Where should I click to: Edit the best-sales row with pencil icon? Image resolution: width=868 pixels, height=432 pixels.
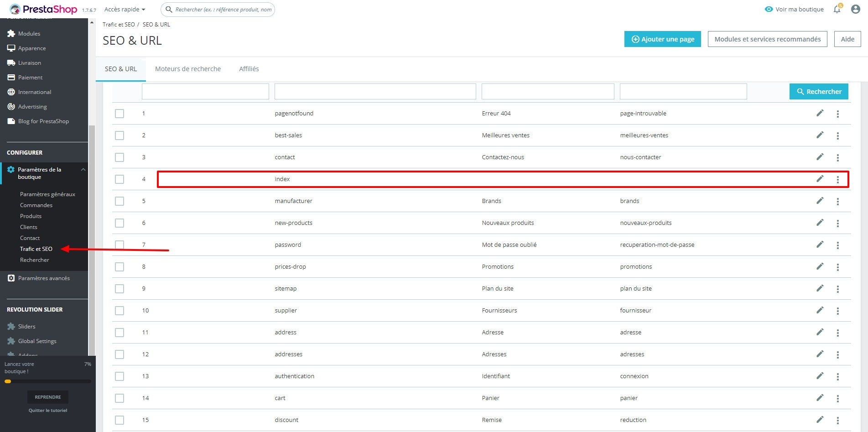coord(820,135)
